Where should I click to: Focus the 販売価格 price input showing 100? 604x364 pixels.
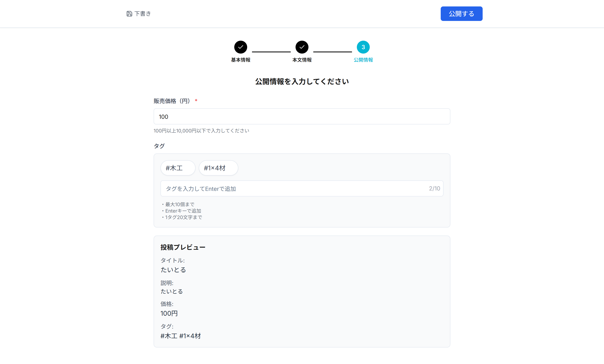click(x=302, y=117)
